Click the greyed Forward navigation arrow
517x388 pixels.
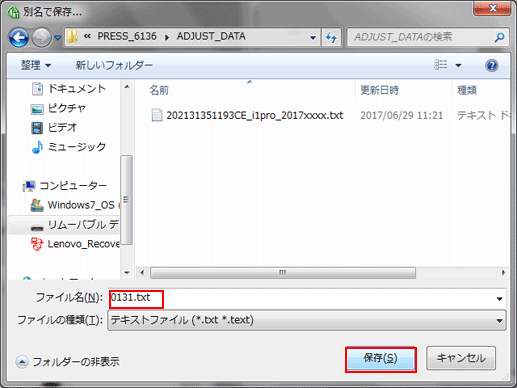pyautogui.click(x=41, y=37)
